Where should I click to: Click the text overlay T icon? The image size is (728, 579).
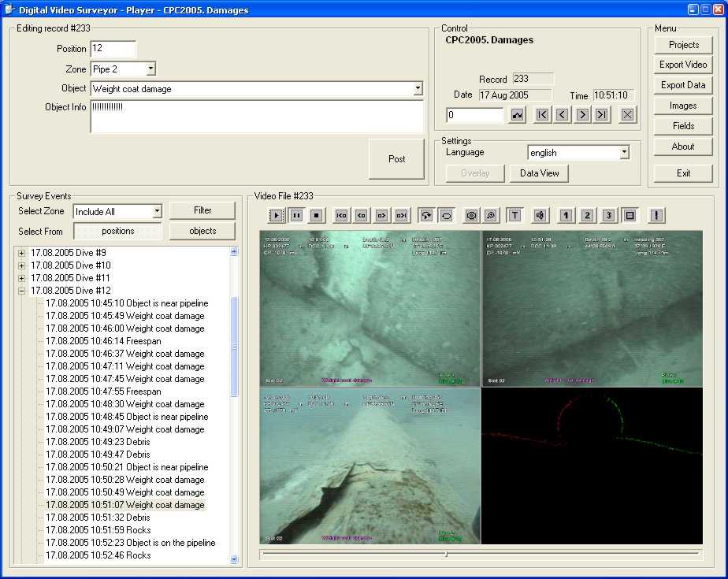[514, 215]
